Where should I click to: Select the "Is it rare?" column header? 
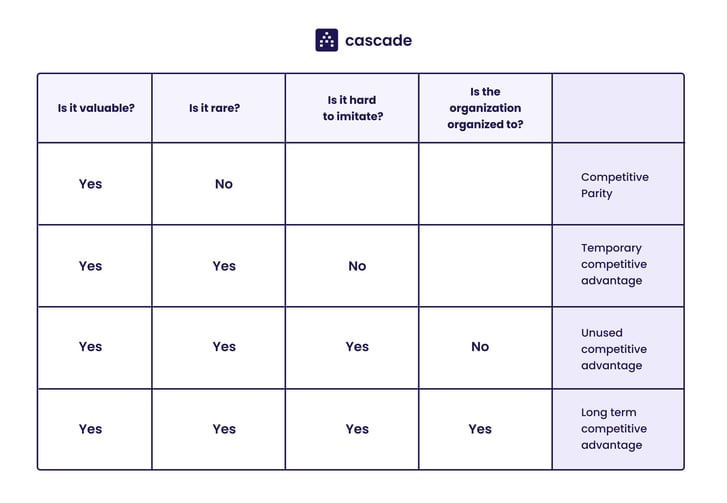pyautogui.click(x=214, y=108)
